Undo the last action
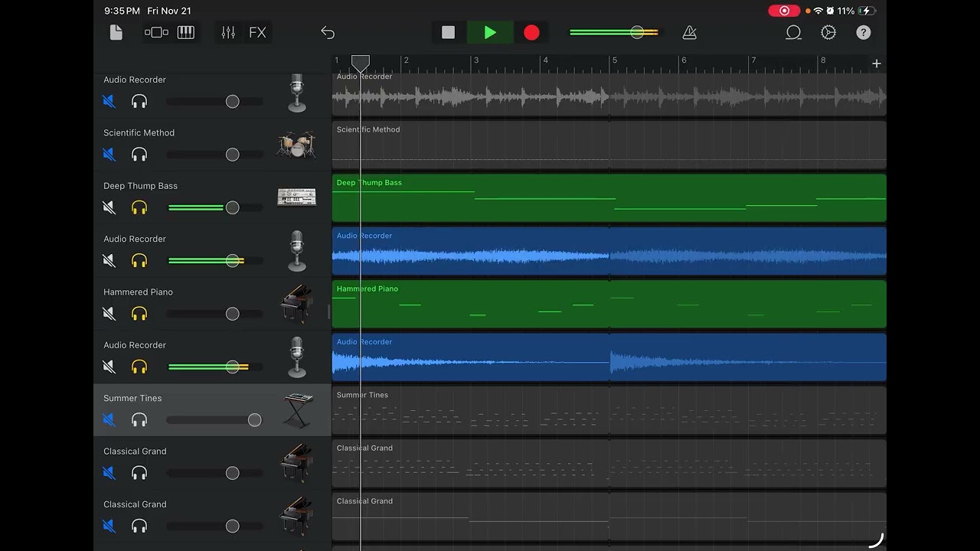The height and width of the screenshot is (551, 980). [x=328, y=32]
